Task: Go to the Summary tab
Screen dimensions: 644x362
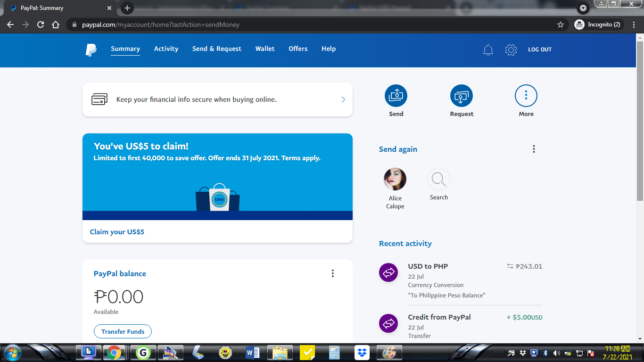Action: pyautogui.click(x=125, y=49)
